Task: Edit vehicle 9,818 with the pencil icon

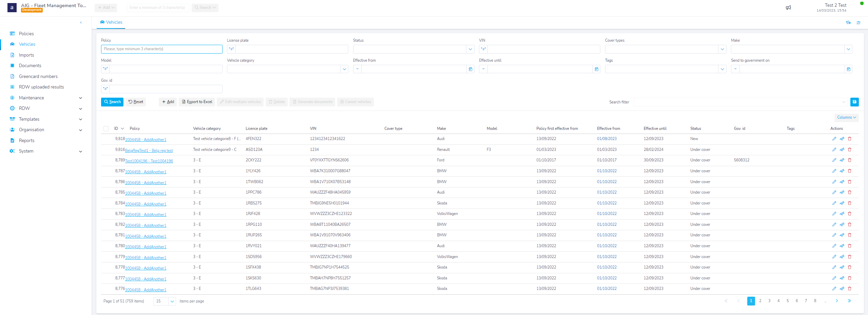Action: (834, 139)
